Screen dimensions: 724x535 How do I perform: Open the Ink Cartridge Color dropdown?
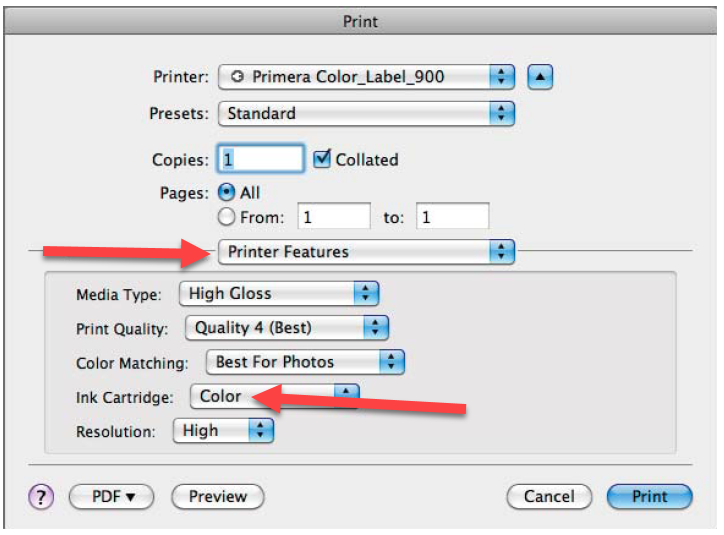(x=274, y=396)
